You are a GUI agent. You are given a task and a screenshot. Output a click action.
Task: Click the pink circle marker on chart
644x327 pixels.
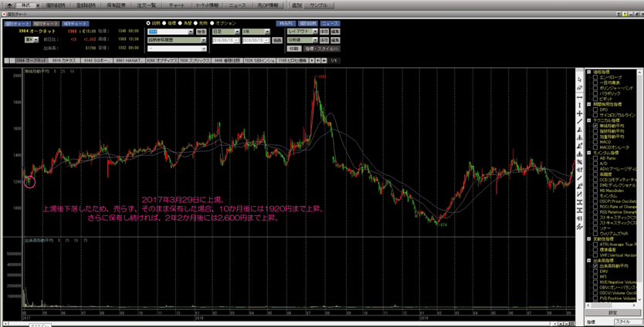point(30,181)
